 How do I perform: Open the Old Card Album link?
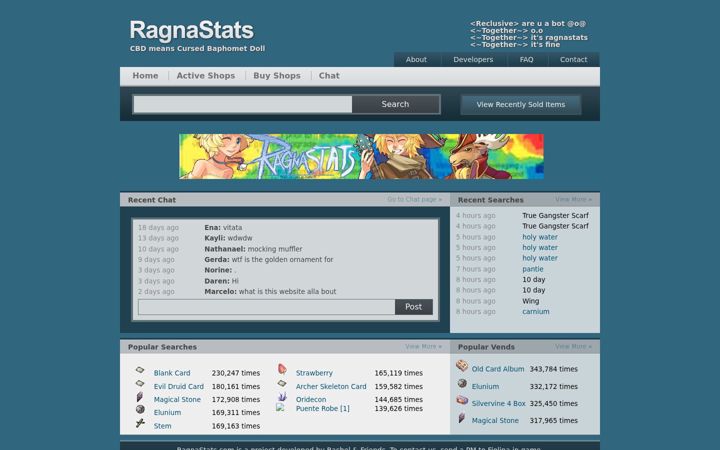(x=498, y=369)
